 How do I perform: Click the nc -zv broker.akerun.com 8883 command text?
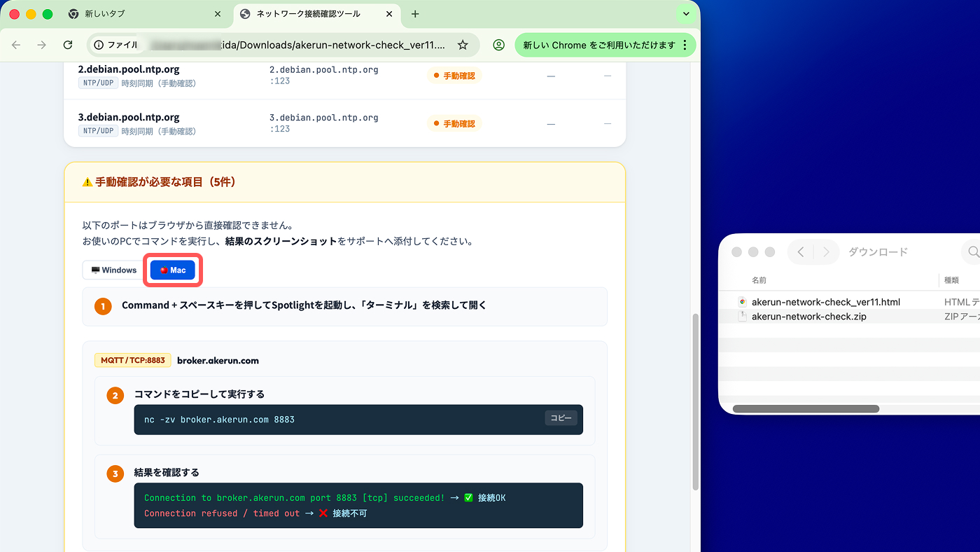(219, 420)
